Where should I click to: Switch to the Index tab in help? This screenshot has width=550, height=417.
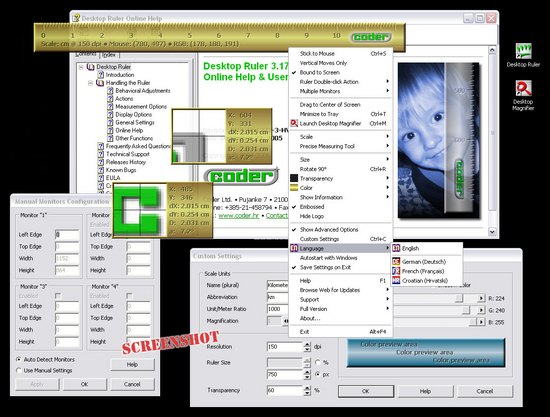[x=109, y=55]
